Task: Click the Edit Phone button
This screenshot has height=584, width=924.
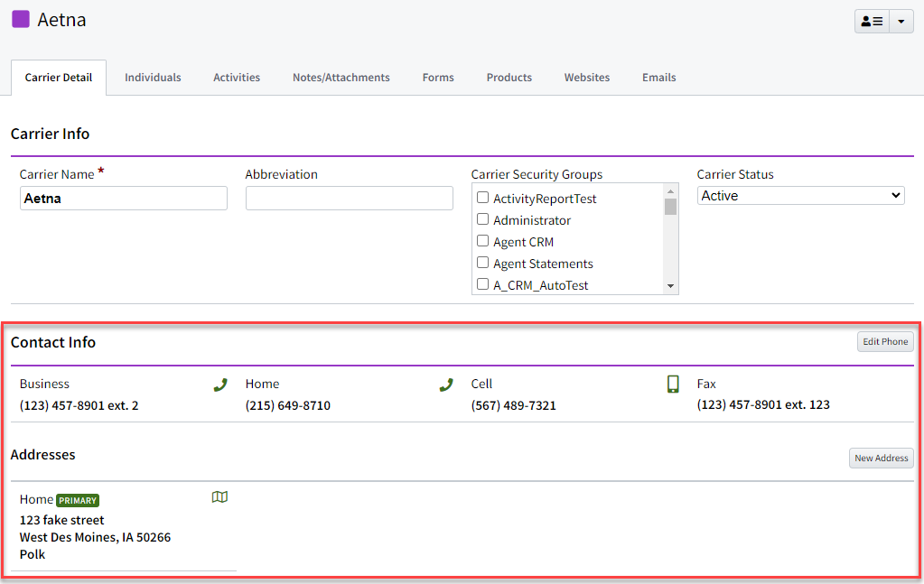Action: [x=885, y=341]
